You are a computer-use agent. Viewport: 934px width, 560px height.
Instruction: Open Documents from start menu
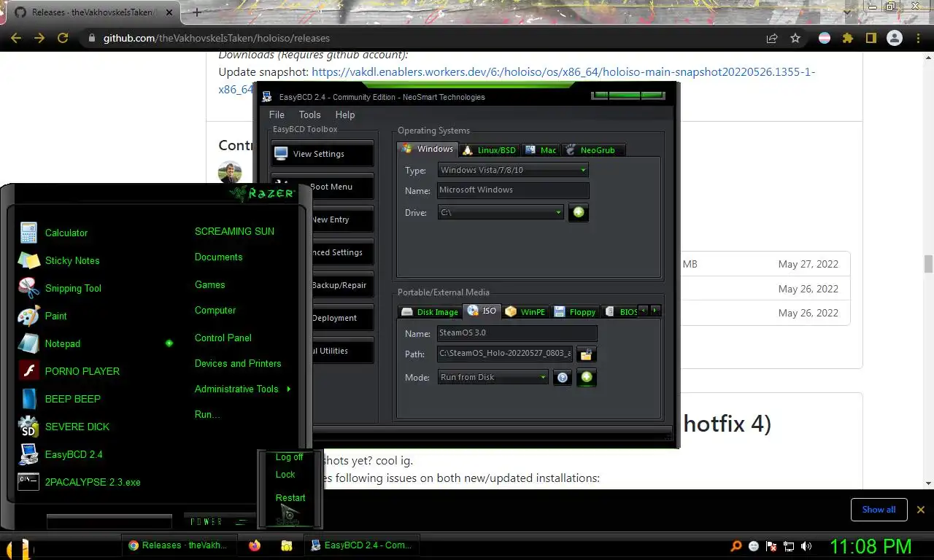218,257
